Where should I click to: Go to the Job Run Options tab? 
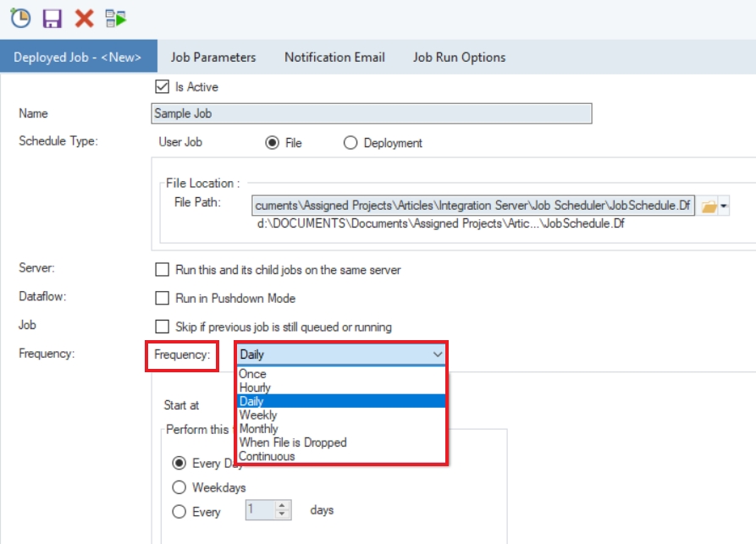click(x=459, y=58)
